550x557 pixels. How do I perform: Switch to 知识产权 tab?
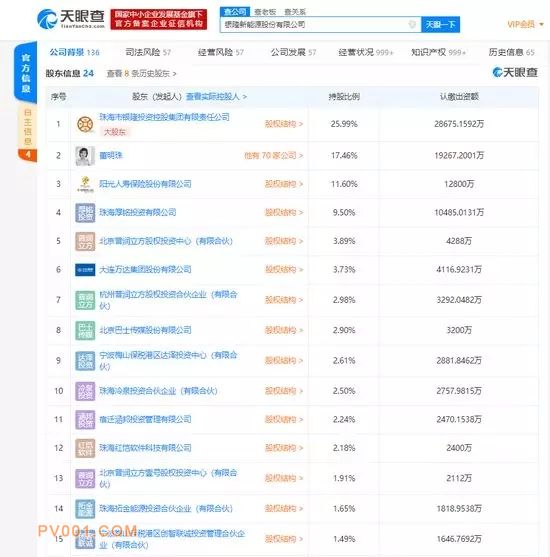click(438, 53)
